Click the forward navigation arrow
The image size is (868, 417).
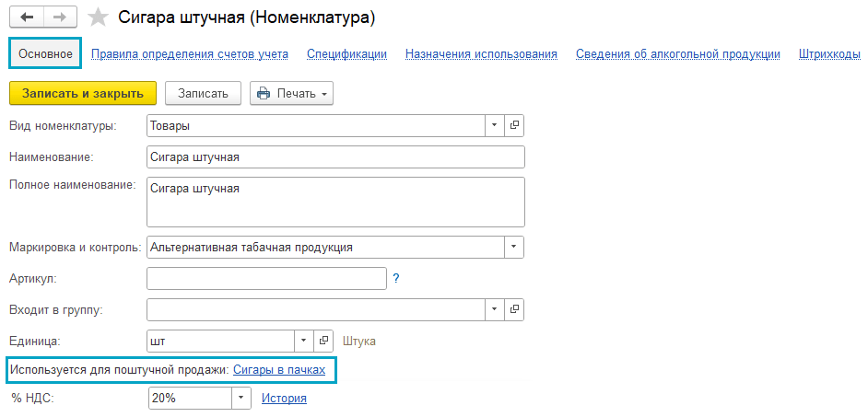pos(60,17)
